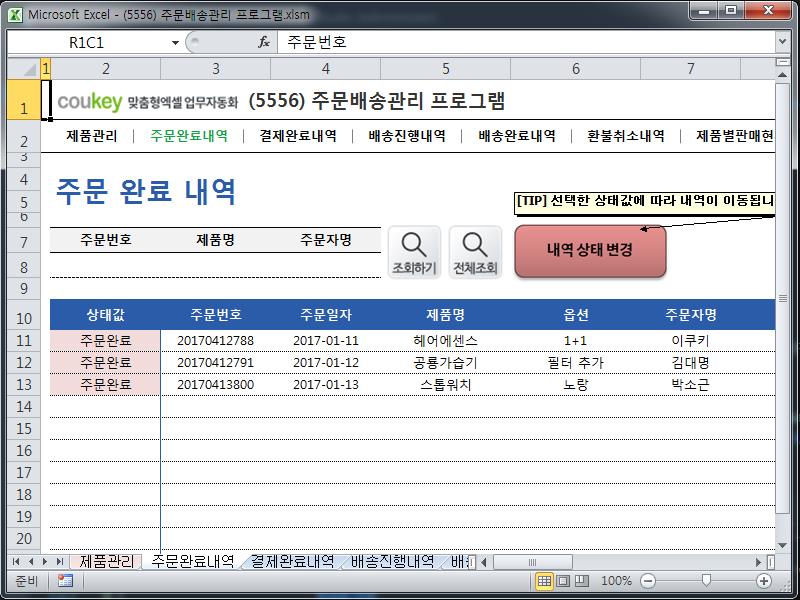Open the 환불취소내역 navigation menu

[x=626, y=136]
